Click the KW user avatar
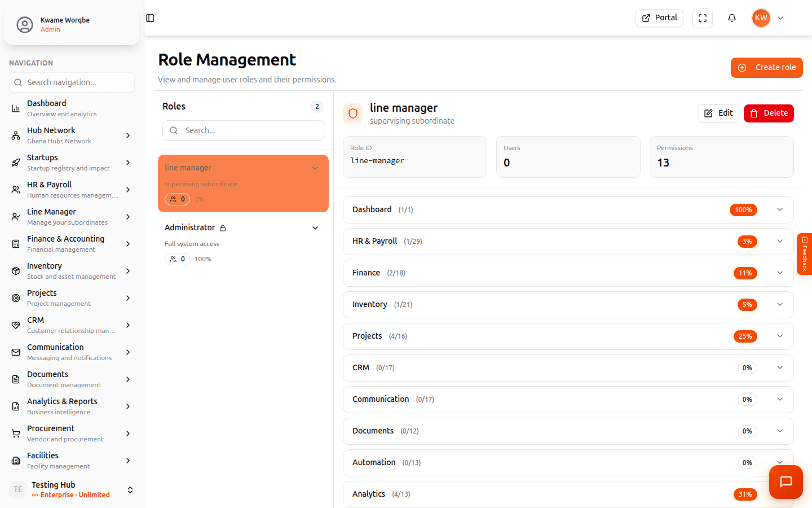 click(x=761, y=18)
